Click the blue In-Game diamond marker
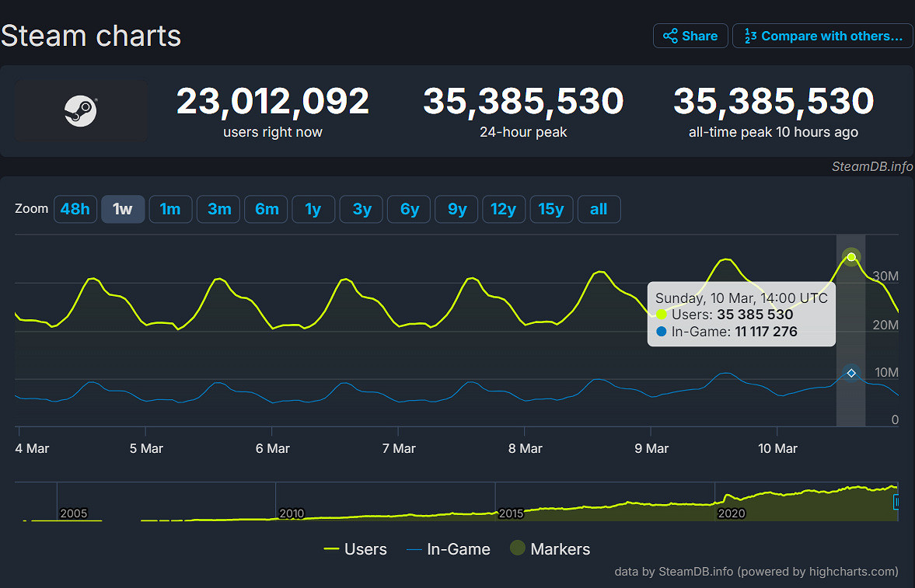This screenshot has width=915, height=588. (x=851, y=372)
